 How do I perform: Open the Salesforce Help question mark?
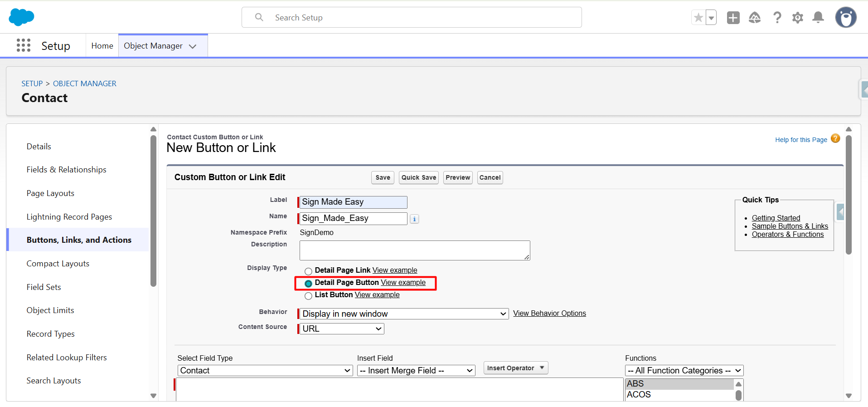click(x=777, y=18)
